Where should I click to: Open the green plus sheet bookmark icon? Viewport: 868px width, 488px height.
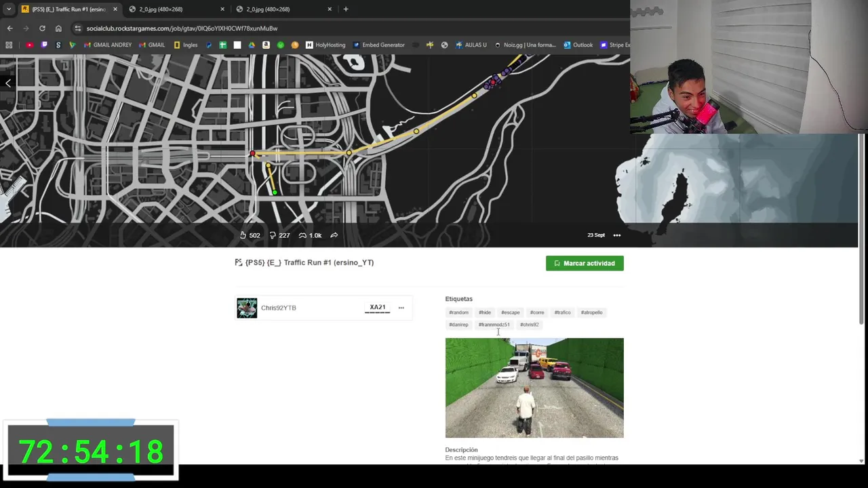222,45
